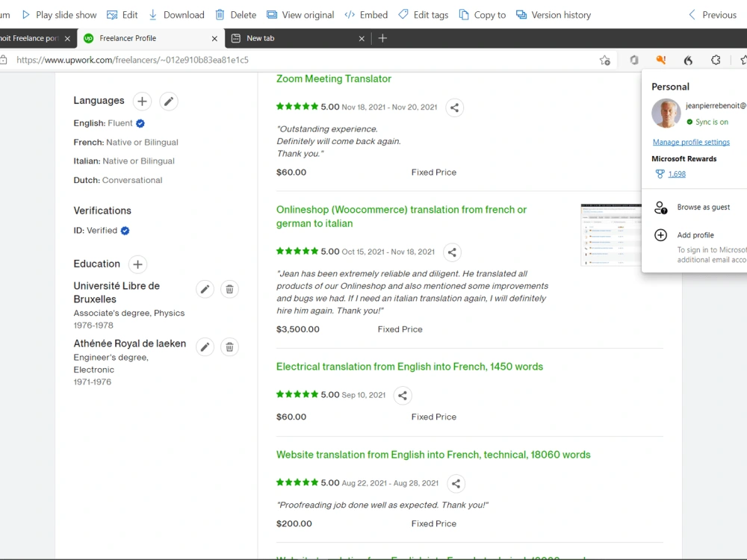Click the Italian: Native or Bilingual text

(x=124, y=161)
